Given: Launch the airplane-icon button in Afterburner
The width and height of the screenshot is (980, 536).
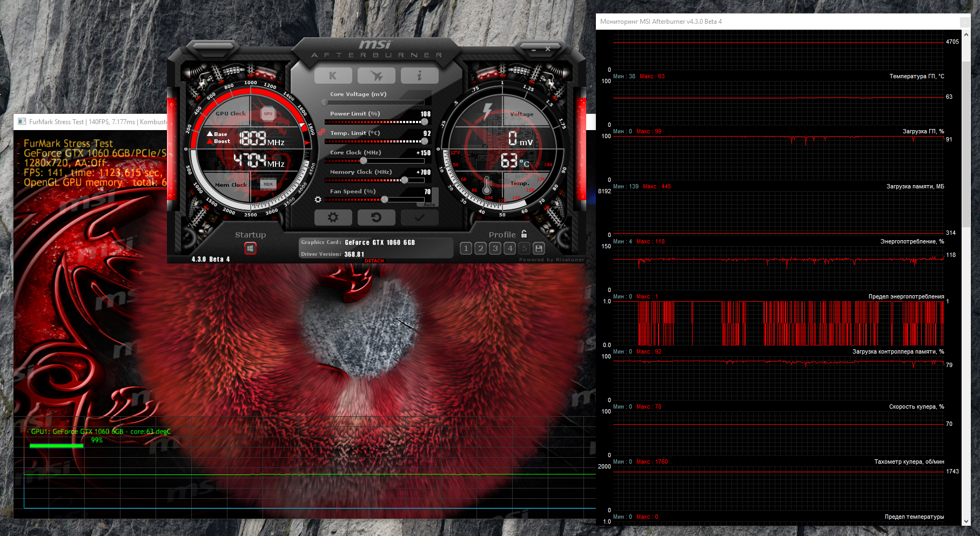Looking at the screenshot, I should pos(376,76).
